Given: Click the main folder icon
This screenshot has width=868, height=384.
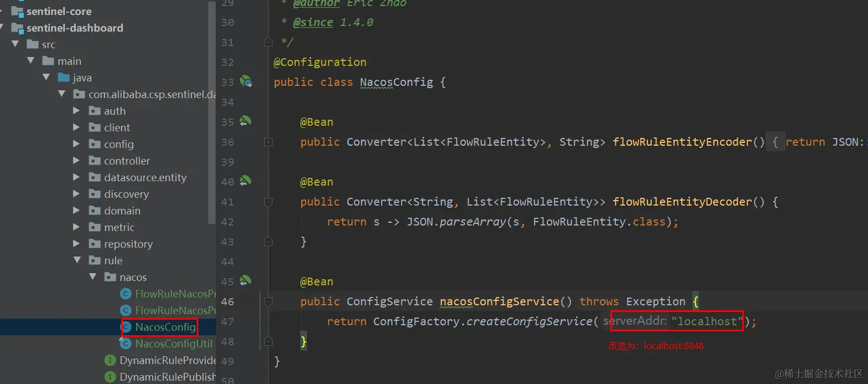Looking at the screenshot, I should click(x=48, y=61).
